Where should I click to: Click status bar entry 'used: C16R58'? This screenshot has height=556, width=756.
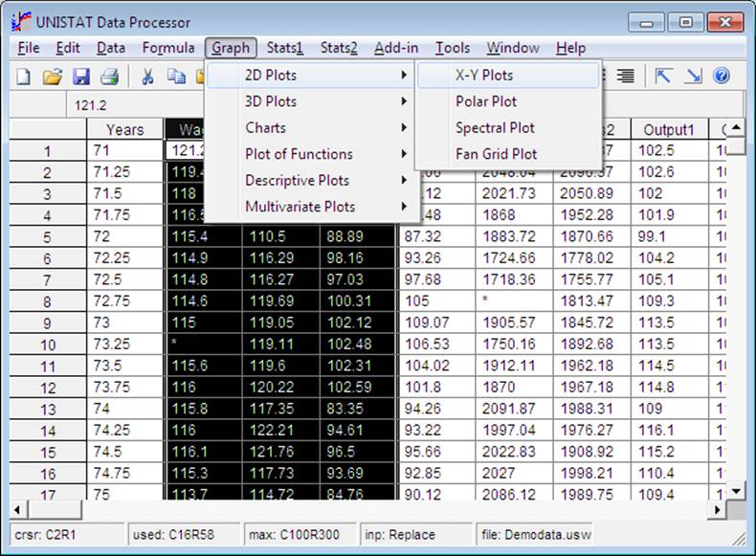[184, 535]
